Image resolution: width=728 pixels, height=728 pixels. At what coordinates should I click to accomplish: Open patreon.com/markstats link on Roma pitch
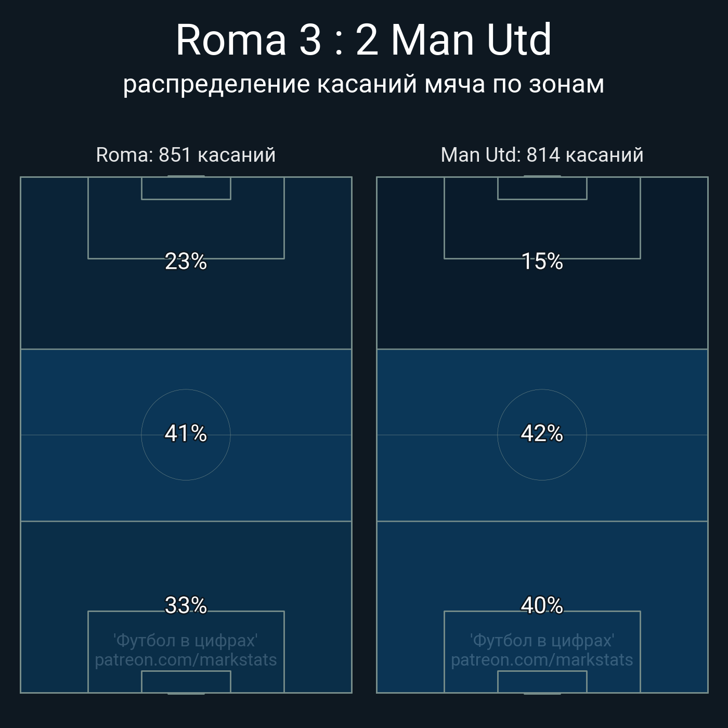pyautogui.click(x=186, y=660)
